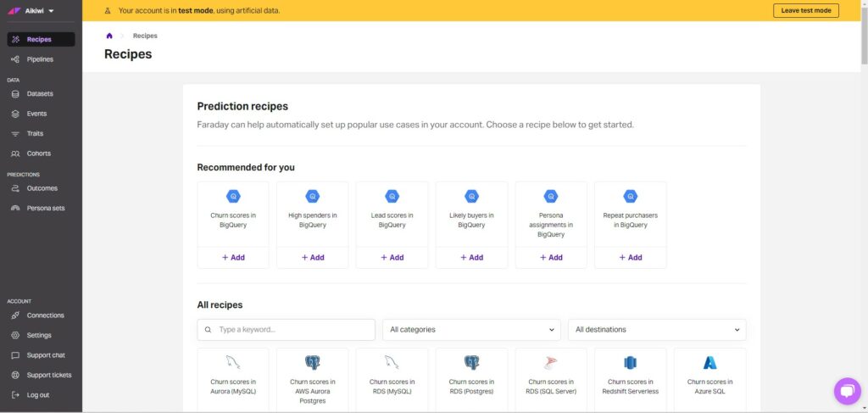Click the recipe keyword search field
The width and height of the screenshot is (868, 413).
(x=293, y=330)
